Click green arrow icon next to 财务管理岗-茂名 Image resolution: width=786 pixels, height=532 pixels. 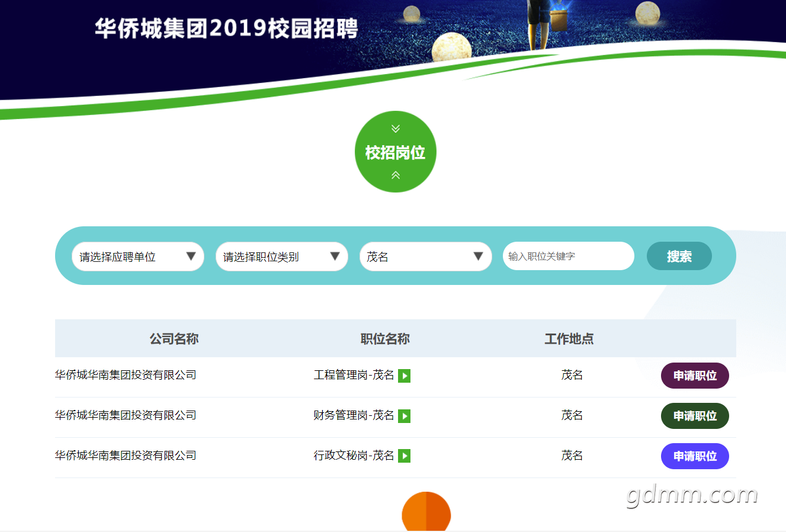pos(404,416)
